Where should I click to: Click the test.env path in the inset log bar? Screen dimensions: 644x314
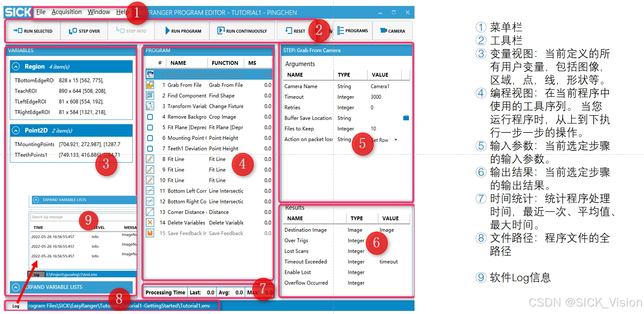tap(72, 275)
